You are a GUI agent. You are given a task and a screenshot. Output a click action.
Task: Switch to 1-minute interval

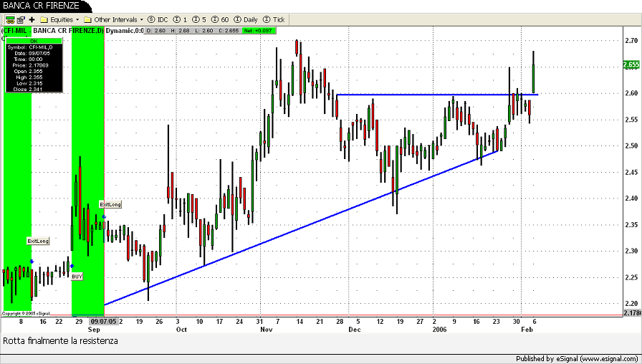(182, 19)
